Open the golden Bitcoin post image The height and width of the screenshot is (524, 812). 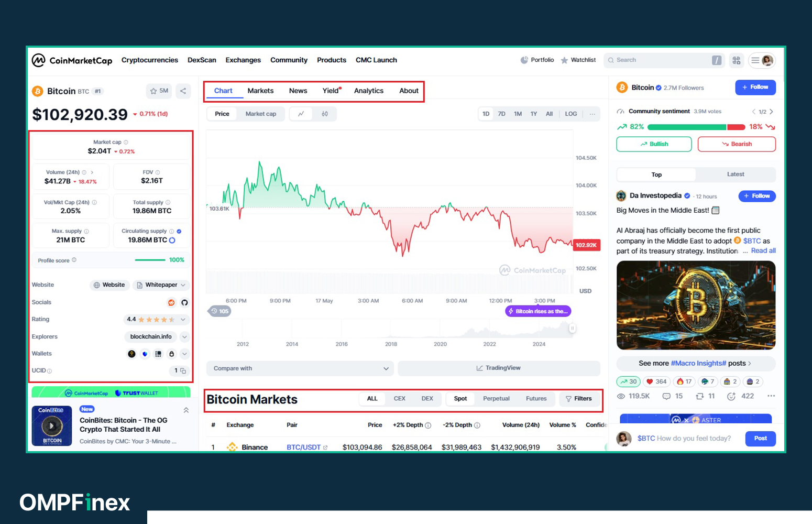click(x=696, y=305)
